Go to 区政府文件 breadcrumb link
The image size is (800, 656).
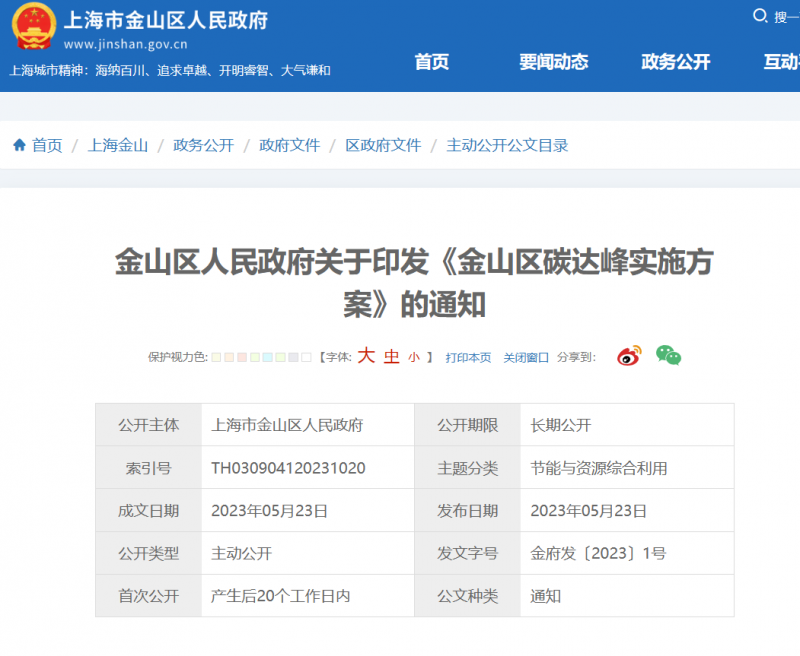(x=383, y=145)
